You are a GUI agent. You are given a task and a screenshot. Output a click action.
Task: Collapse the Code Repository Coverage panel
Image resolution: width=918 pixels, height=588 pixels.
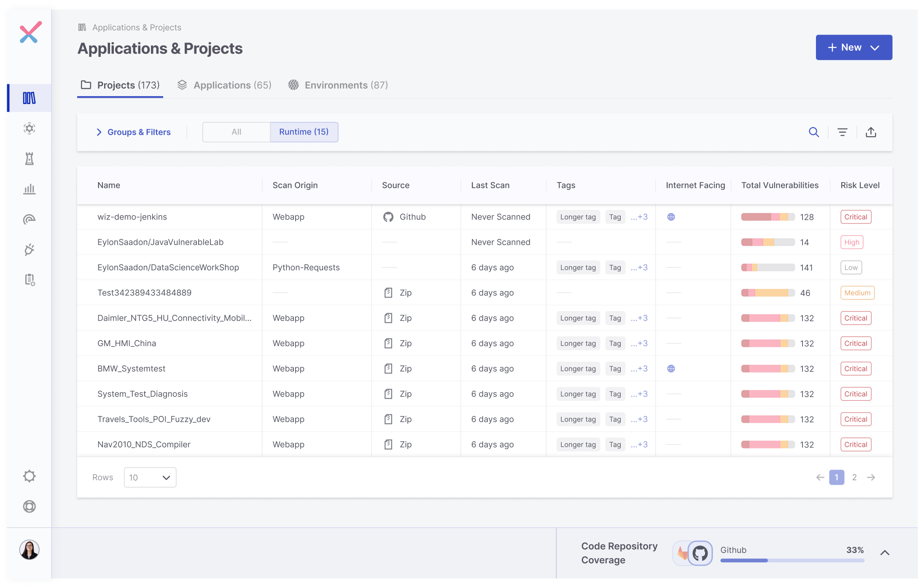point(885,553)
